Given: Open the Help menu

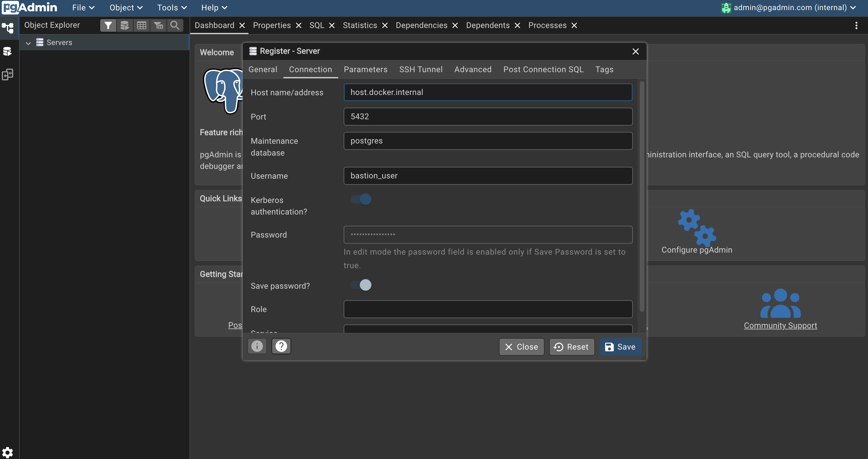Looking at the screenshot, I should pos(214,8).
